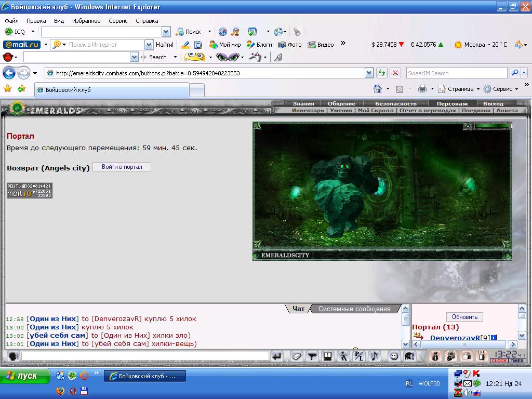Click the P/L transliteration icon
532x399 pixels.
[x=359, y=356]
